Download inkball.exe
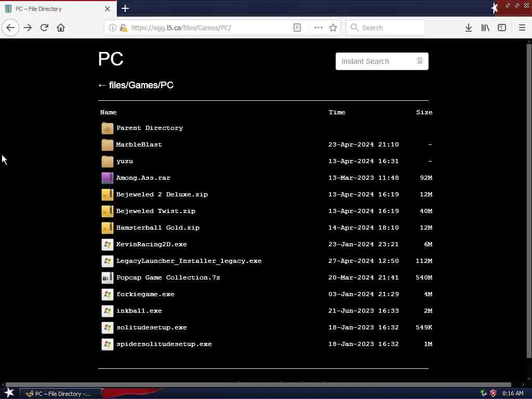Image resolution: width=532 pixels, height=399 pixels. tap(139, 311)
